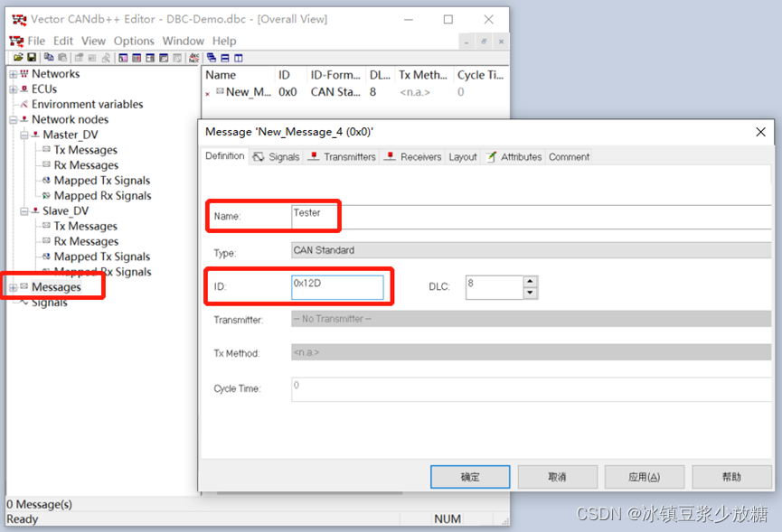This screenshot has height=532, width=782.
Task: Open the Type combo box CAN Standard
Action: 532,250
